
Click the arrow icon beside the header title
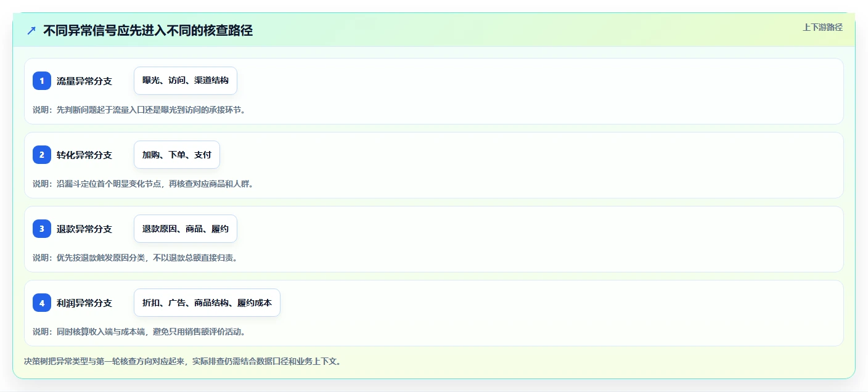[x=31, y=30]
